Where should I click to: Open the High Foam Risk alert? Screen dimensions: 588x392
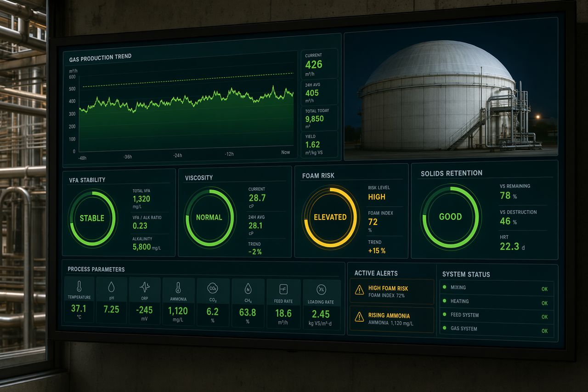coord(392,291)
